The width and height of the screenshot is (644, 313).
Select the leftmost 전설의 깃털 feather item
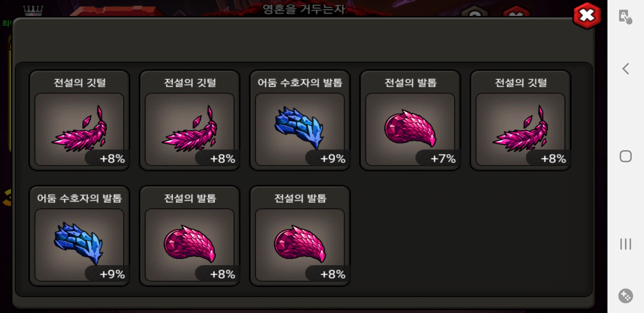click(x=79, y=120)
